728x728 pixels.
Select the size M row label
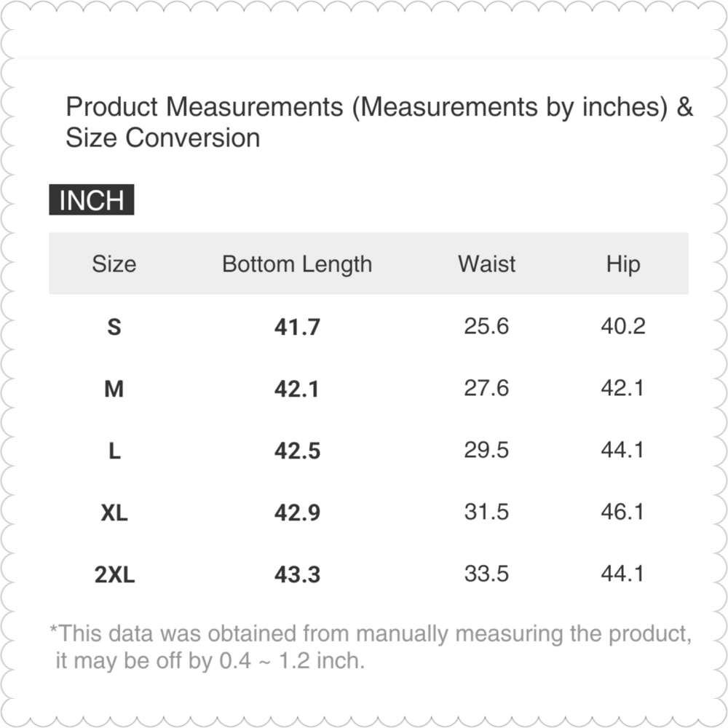click(x=114, y=389)
